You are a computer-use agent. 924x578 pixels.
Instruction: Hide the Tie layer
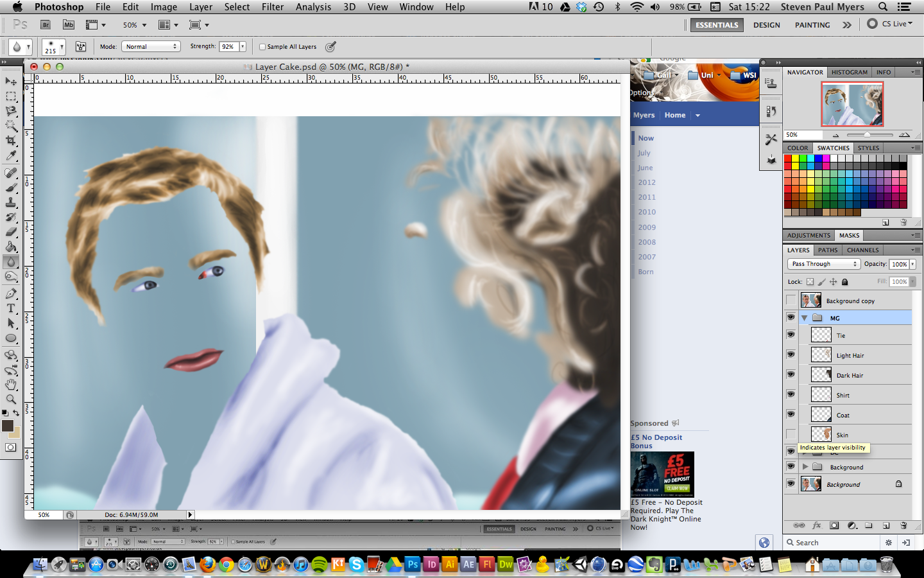(791, 335)
